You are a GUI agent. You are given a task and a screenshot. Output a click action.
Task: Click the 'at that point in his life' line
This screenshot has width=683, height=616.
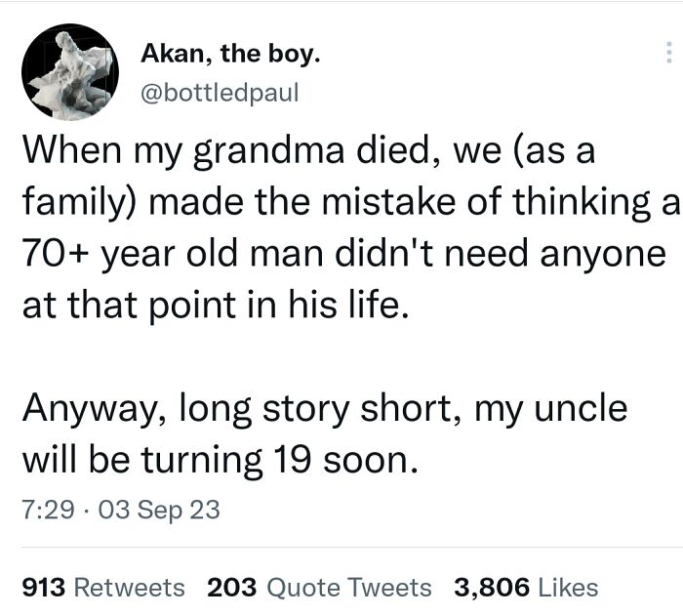(212, 305)
